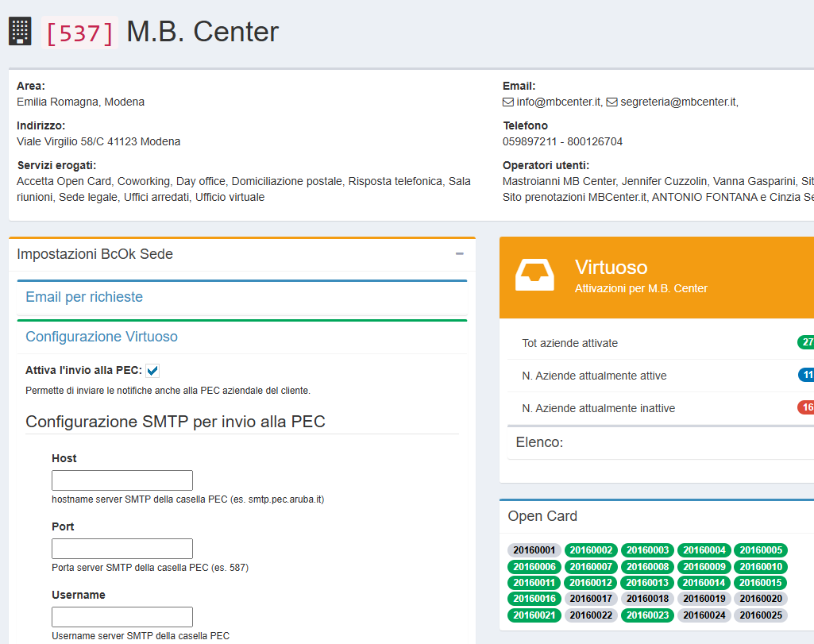This screenshot has height=644, width=814.
Task: Click the green Tot aziende attivate count badge
Action: tap(806, 342)
